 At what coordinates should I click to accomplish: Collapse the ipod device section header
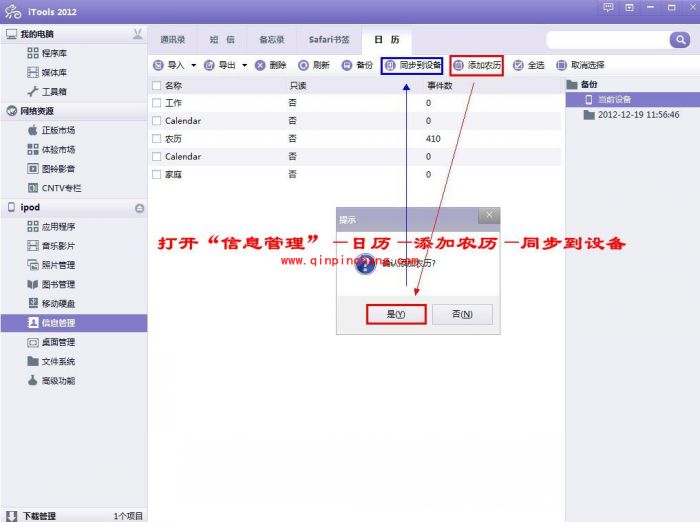[x=74, y=207]
